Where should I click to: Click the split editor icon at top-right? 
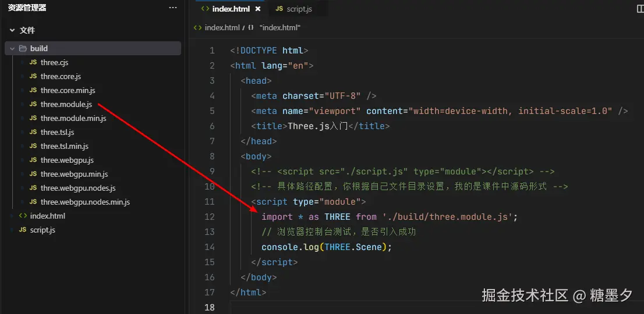pos(640,9)
